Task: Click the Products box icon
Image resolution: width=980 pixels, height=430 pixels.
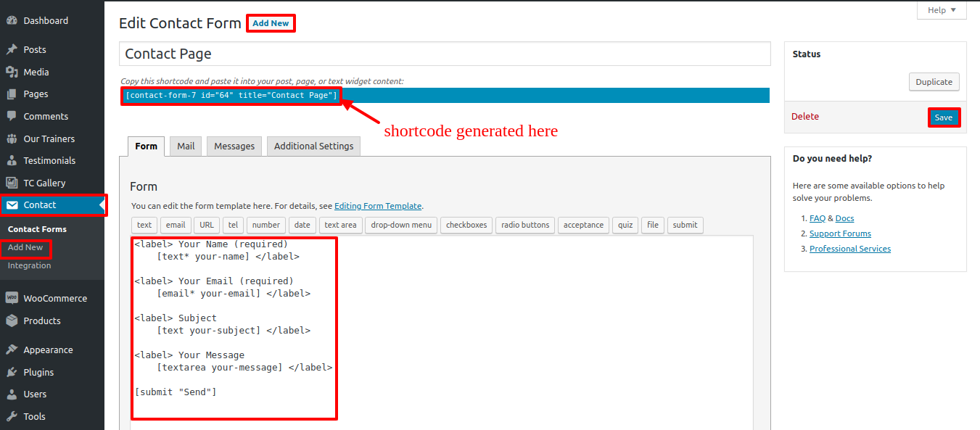Action: coord(12,321)
